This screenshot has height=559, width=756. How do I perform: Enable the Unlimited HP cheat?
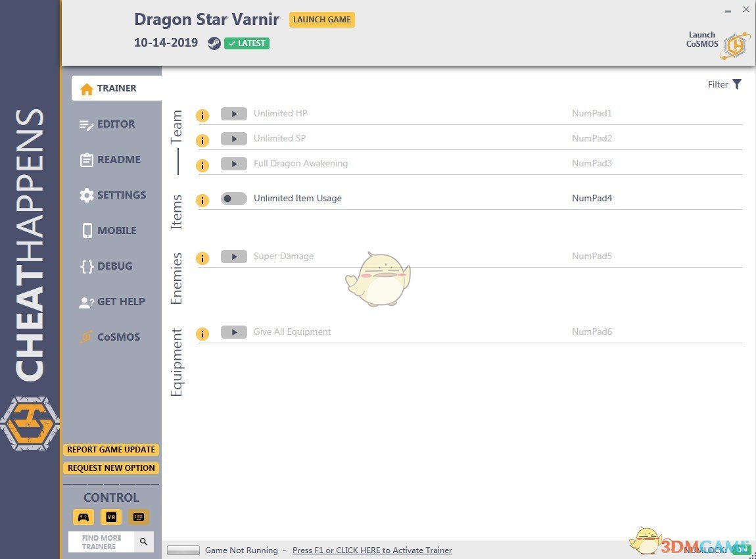click(234, 113)
